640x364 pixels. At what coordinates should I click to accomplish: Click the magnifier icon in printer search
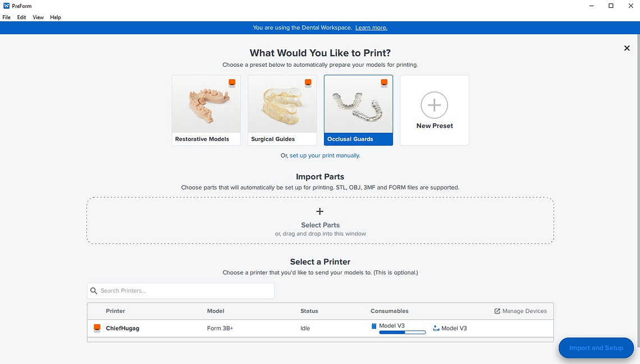(94, 291)
